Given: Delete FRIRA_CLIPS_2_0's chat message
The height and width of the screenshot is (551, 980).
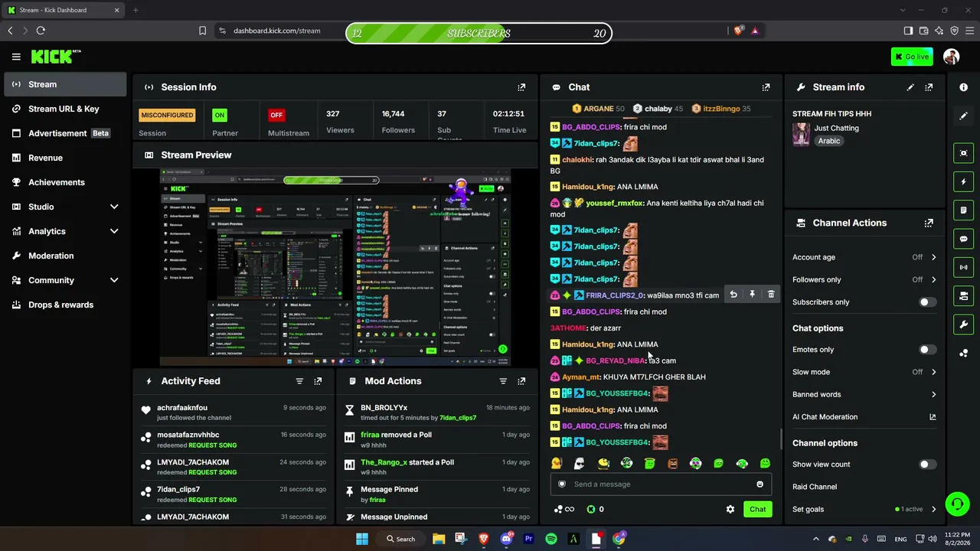Looking at the screenshot, I should click(x=771, y=295).
